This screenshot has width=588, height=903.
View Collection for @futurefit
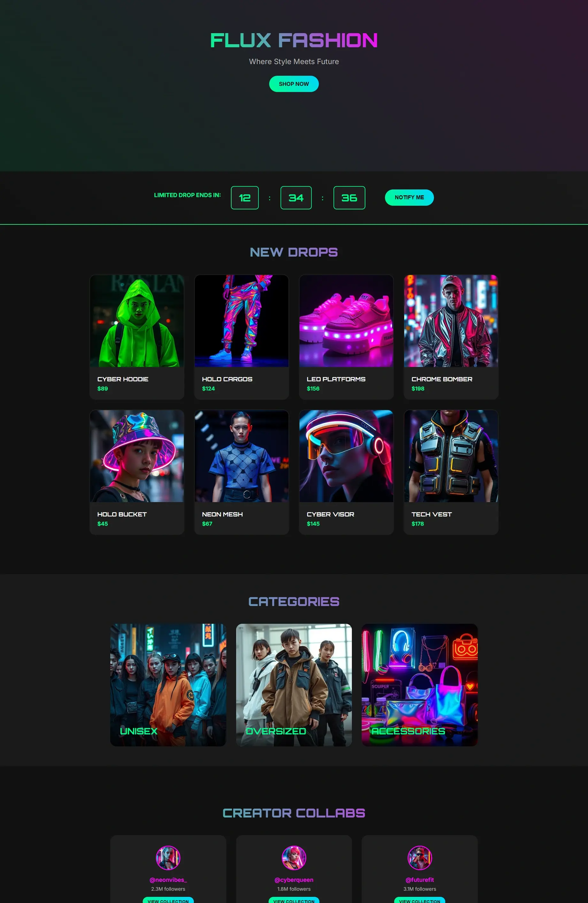(419, 900)
